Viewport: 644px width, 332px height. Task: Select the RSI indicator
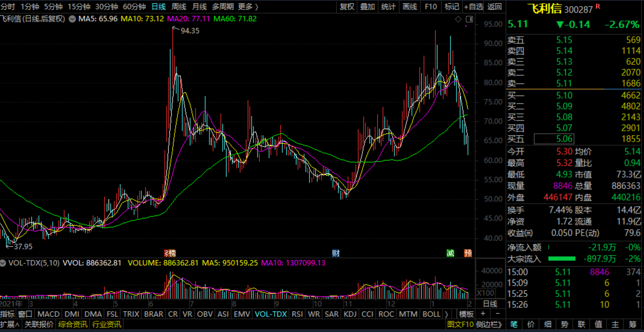(x=297, y=314)
